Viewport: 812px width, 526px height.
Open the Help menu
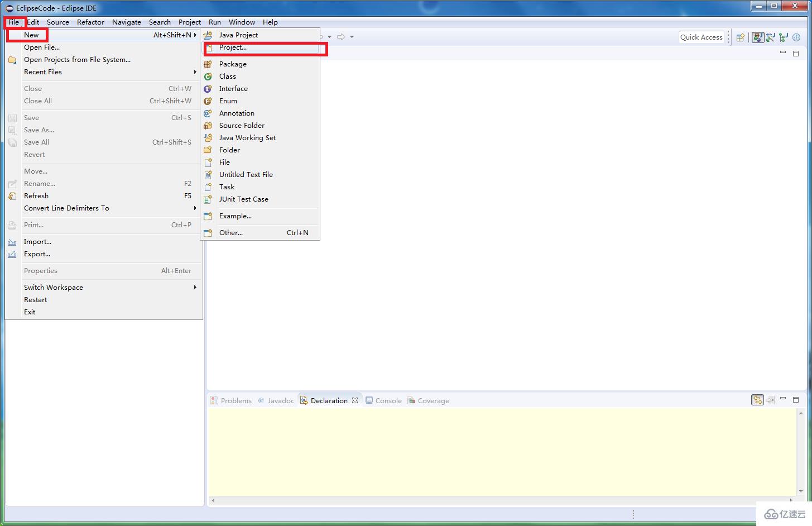[270, 22]
